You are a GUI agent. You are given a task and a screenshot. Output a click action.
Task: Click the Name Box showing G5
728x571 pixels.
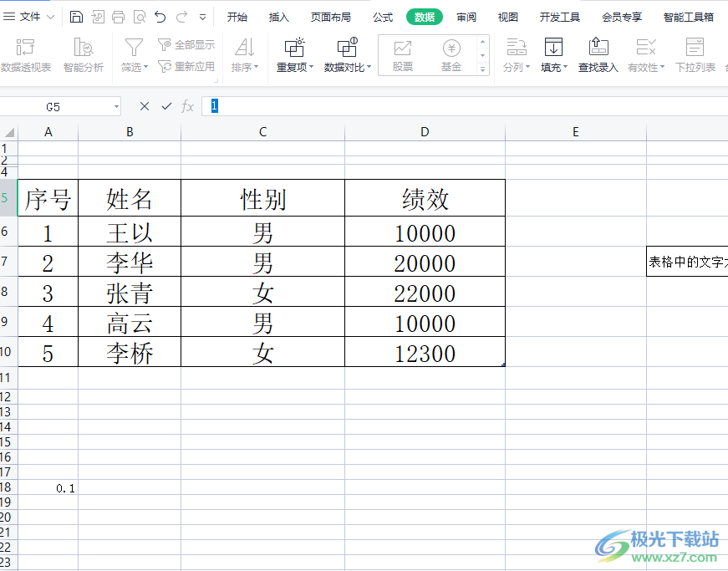(x=53, y=107)
